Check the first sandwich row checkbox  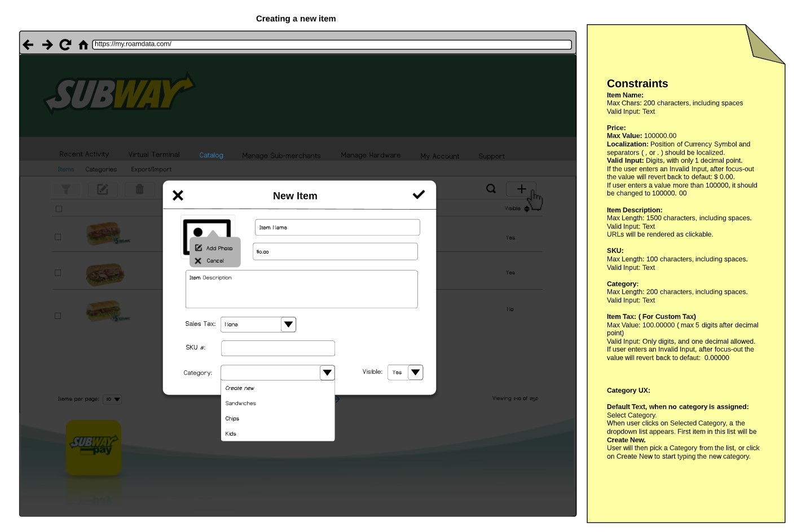tap(58, 237)
